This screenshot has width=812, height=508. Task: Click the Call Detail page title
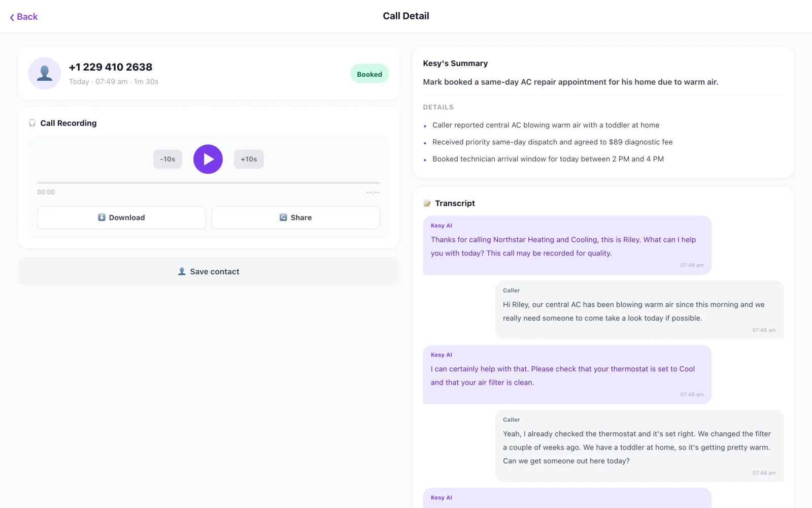(x=406, y=16)
